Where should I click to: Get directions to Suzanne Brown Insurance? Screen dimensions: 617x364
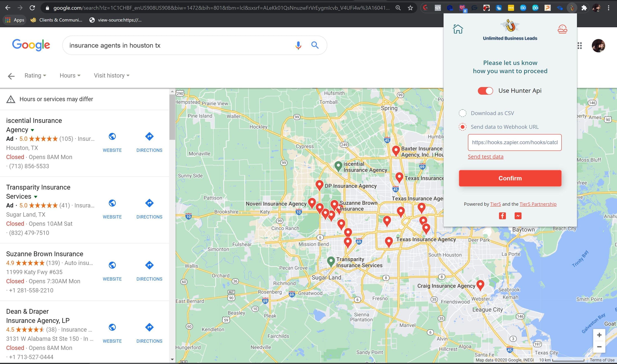149,265
